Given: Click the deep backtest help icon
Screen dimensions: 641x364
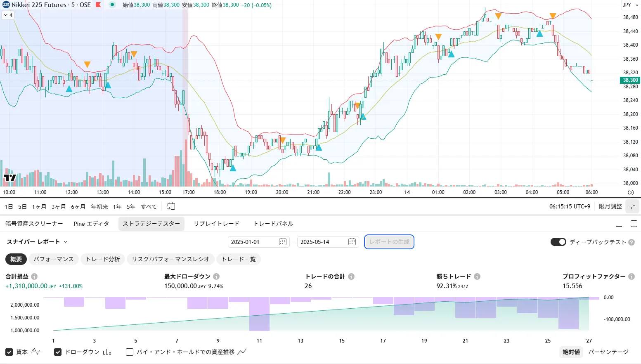Looking at the screenshot, I should 632,242.
